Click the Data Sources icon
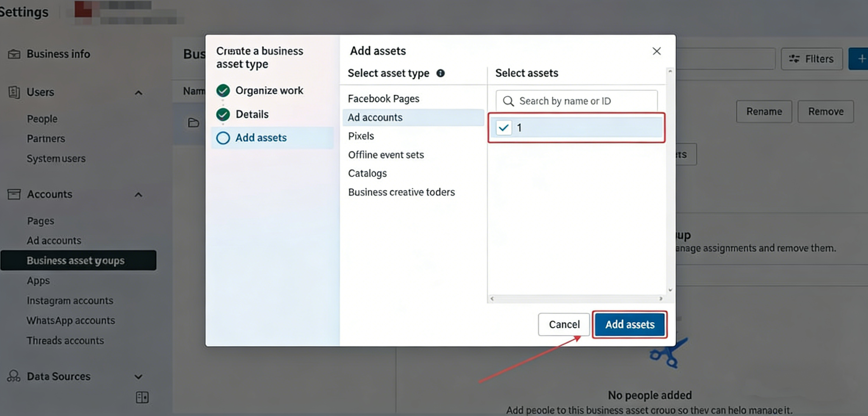Viewport: 868px width, 416px height. coord(14,376)
